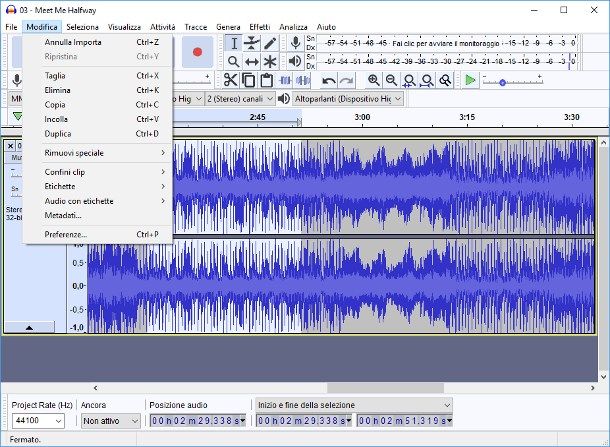Open Metadati... from the menu
This screenshot has height=447, width=610.
[x=98, y=215]
